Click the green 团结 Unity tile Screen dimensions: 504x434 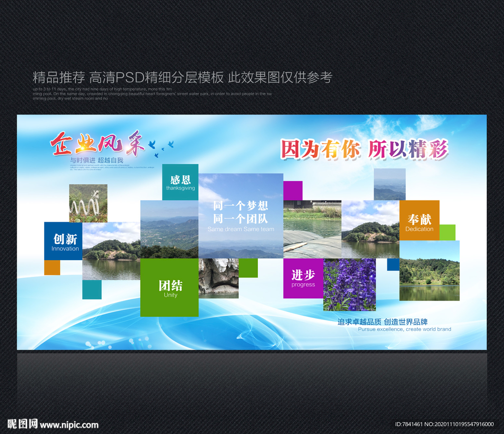click(x=169, y=288)
